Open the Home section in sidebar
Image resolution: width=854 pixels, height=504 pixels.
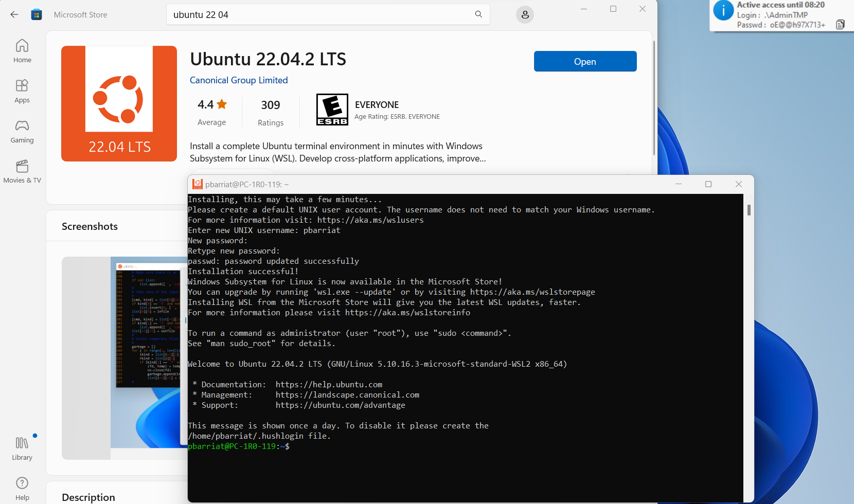22,51
